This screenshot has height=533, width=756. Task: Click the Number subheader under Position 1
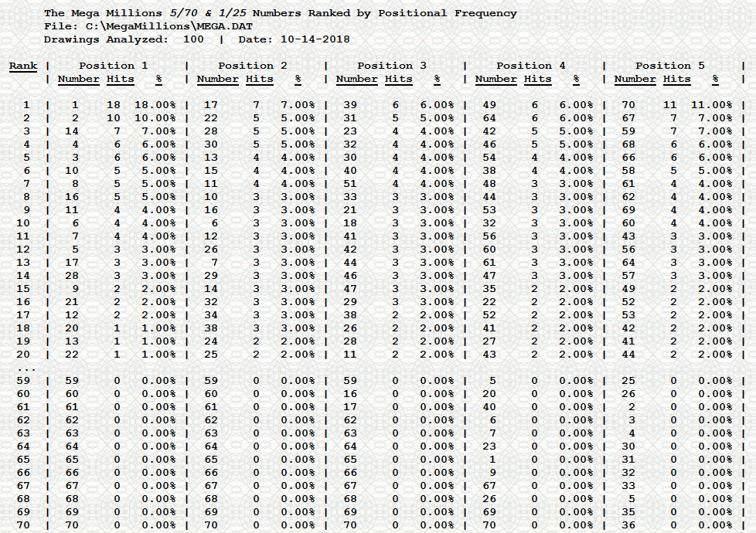tap(79, 79)
